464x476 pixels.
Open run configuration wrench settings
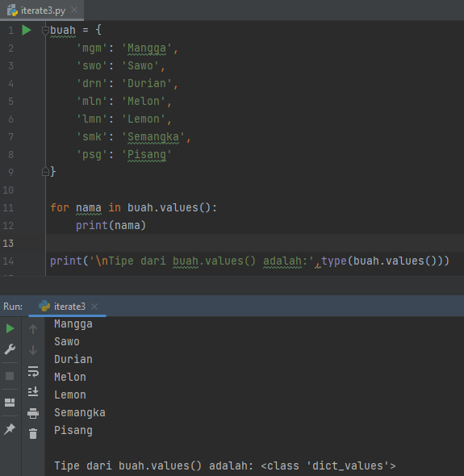(10, 349)
